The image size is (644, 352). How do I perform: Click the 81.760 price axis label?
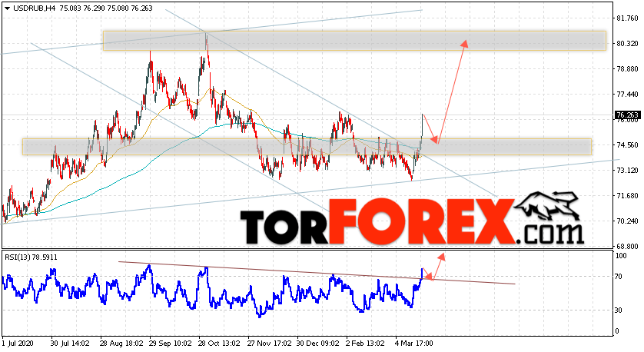coord(628,18)
